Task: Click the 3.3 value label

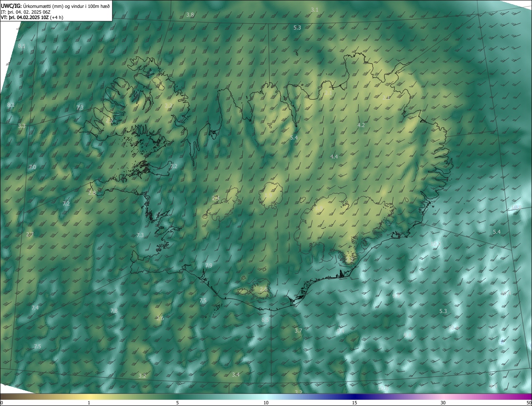Action: coord(22,126)
